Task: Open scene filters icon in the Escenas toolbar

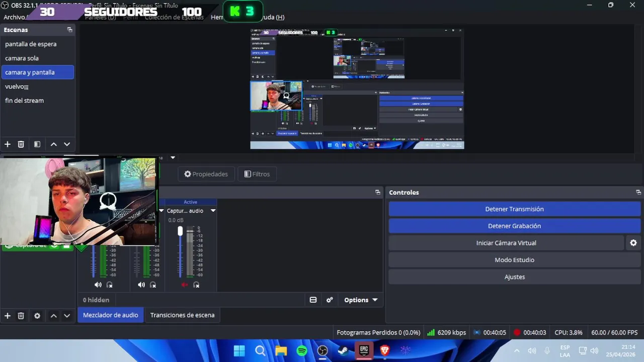Action: tap(37, 144)
